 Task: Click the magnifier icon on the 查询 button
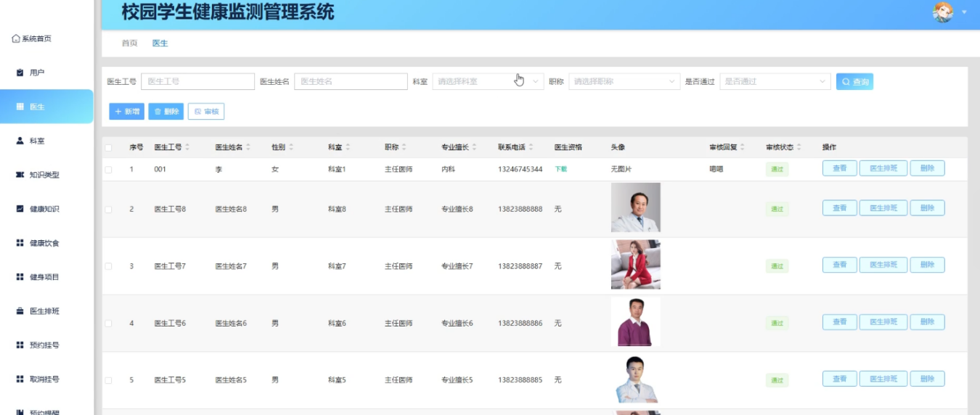tap(846, 82)
